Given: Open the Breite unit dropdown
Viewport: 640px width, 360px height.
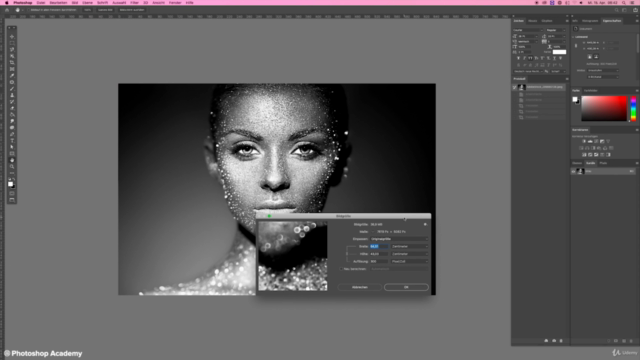Looking at the screenshot, I should tap(410, 247).
